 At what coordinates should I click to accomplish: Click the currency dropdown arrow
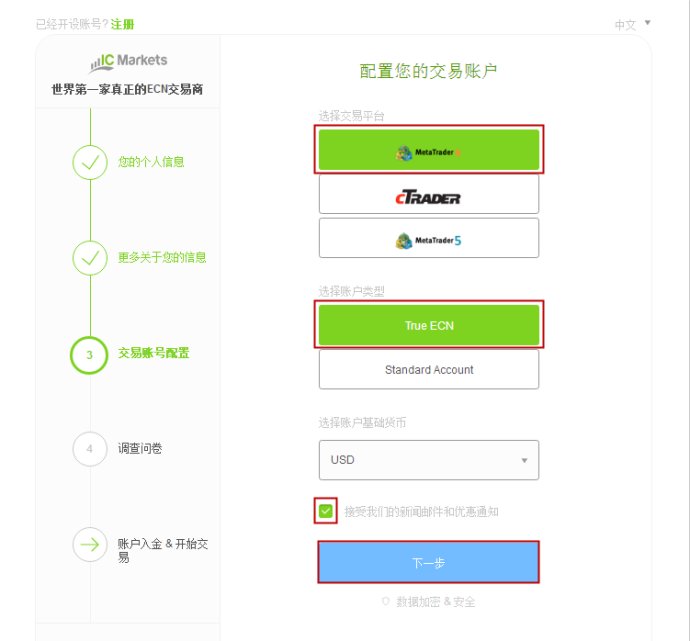click(524, 460)
